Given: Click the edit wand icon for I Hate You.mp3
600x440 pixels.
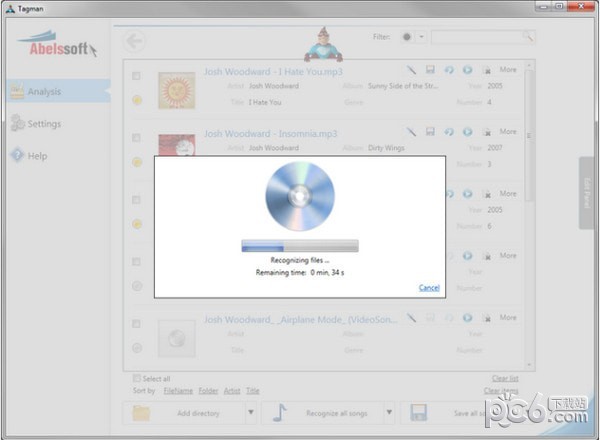Looking at the screenshot, I should (x=410, y=70).
